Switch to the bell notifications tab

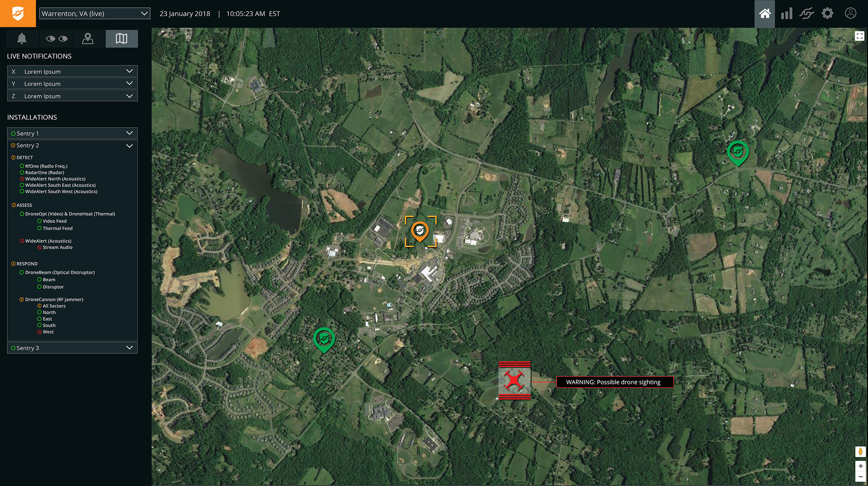(x=22, y=39)
